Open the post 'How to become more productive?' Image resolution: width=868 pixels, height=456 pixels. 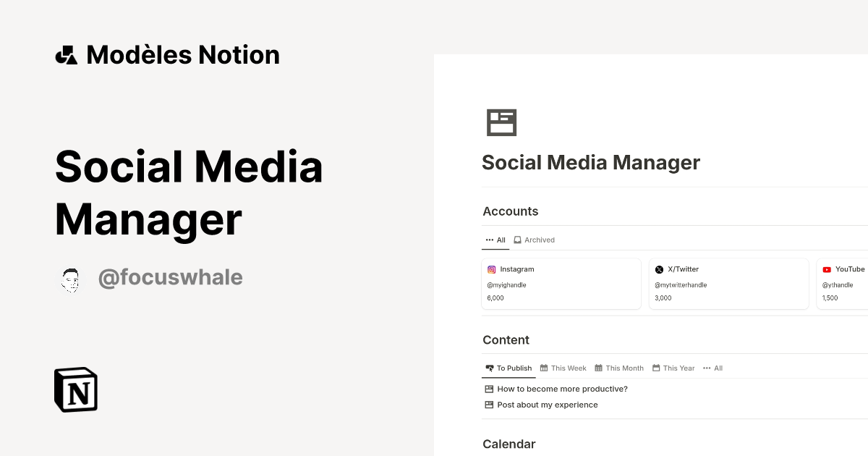[562, 389]
